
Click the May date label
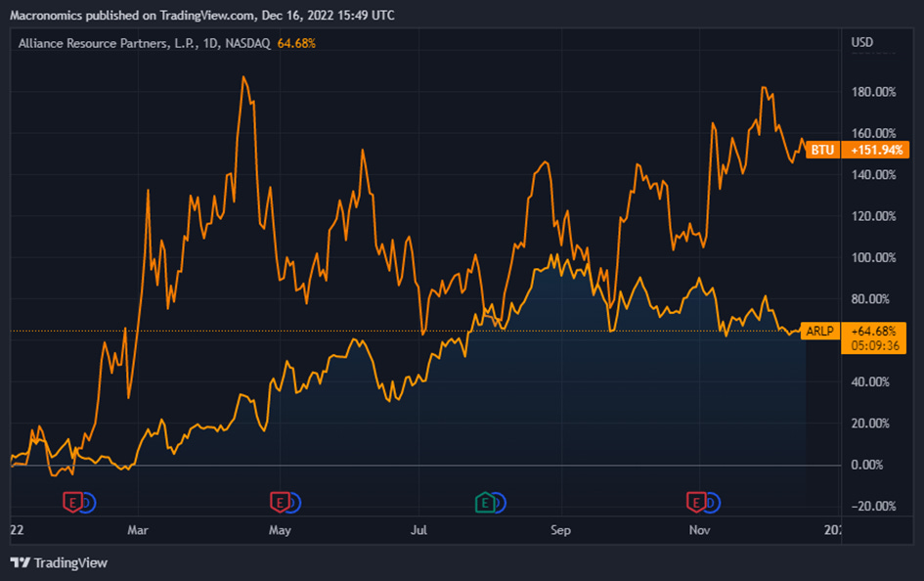tap(280, 530)
